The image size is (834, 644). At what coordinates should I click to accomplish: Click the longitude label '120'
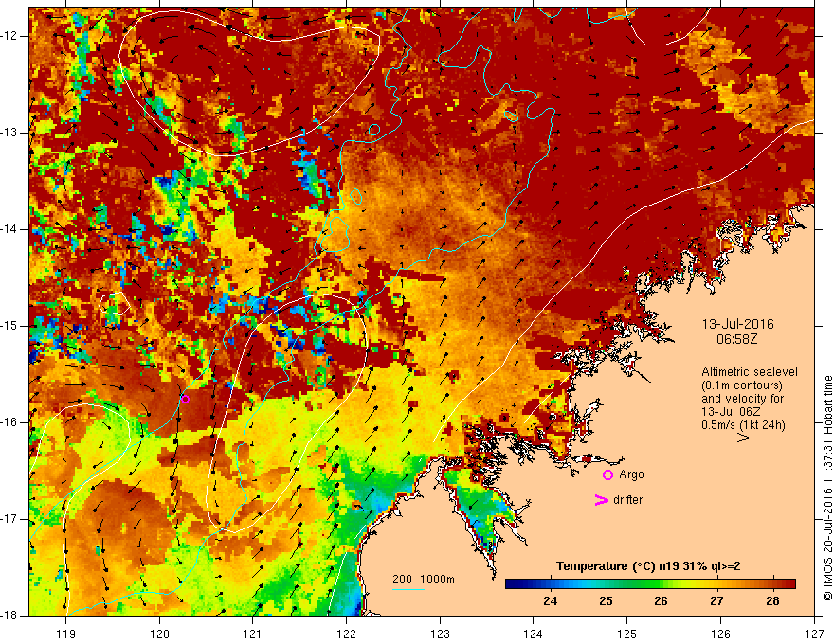pos(159,634)
